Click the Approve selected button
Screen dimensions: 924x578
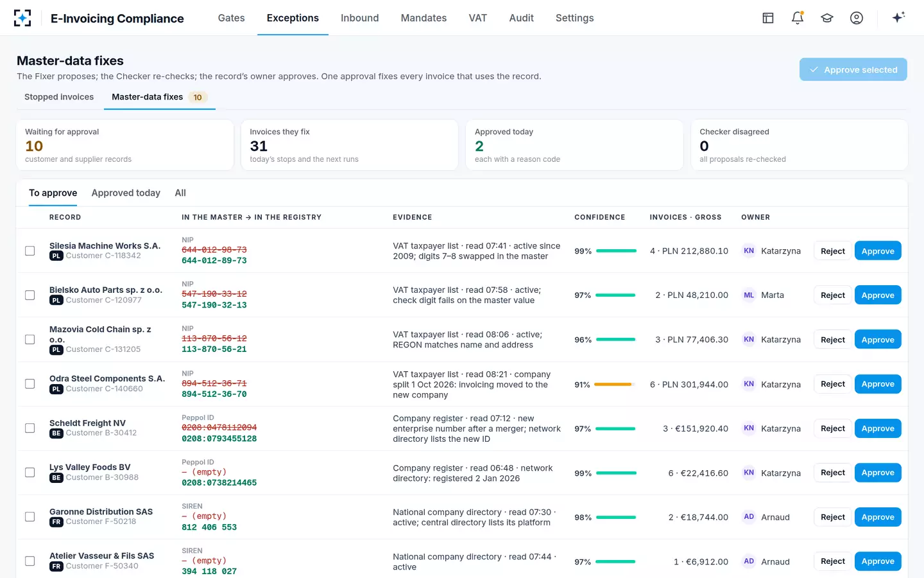click(x=853, y=69)
